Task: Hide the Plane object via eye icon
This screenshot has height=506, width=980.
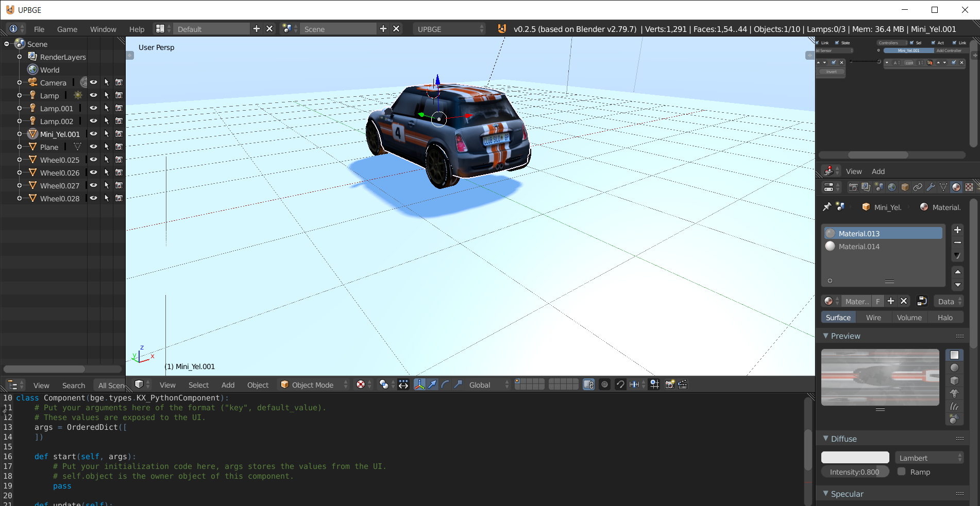Action: (93, 147)
